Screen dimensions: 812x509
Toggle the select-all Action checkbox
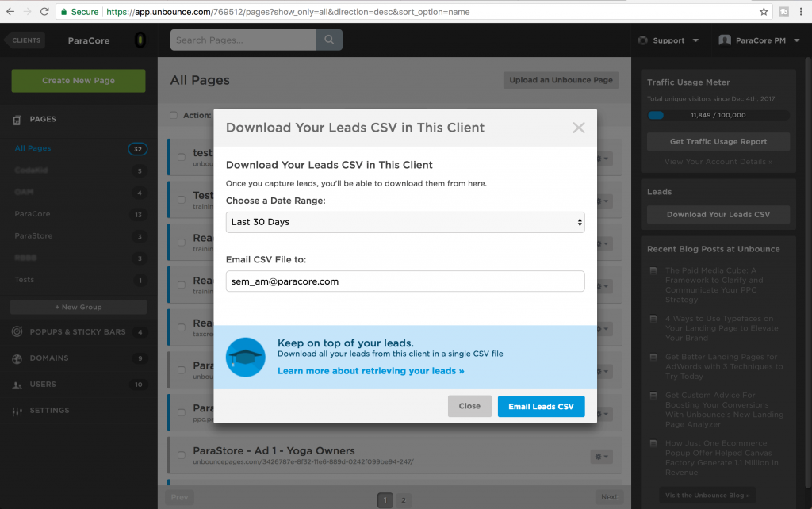(x=174, y=115)
